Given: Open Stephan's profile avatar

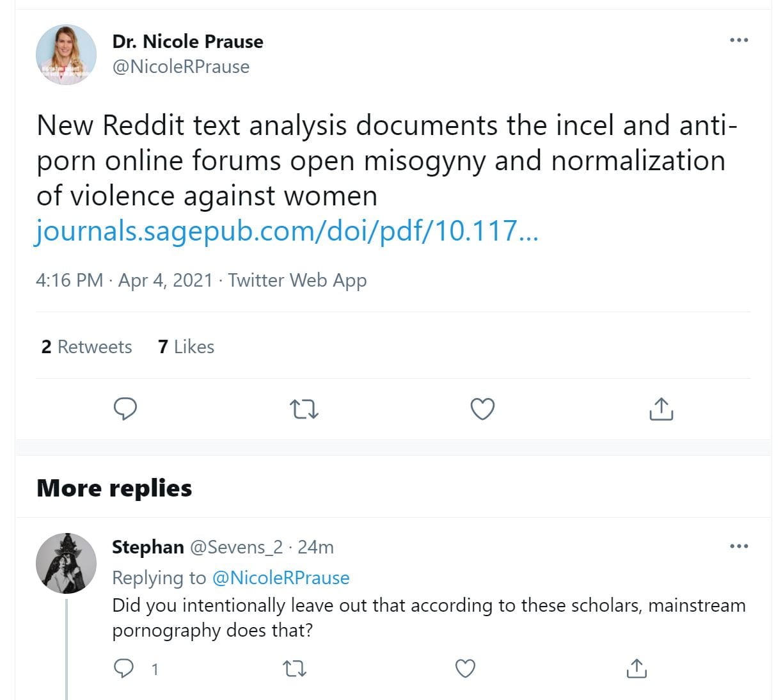Looking at the screenshot, I should coord(66,562).
